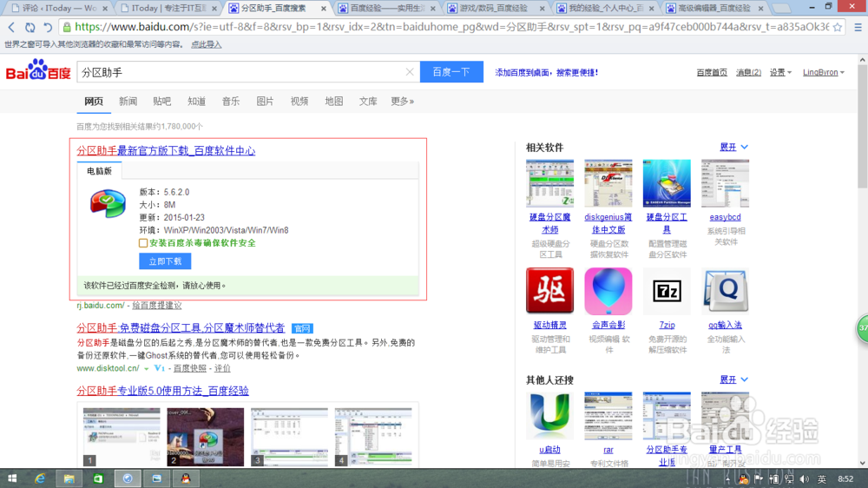Click the 百度首页 link

click(712, 72)
